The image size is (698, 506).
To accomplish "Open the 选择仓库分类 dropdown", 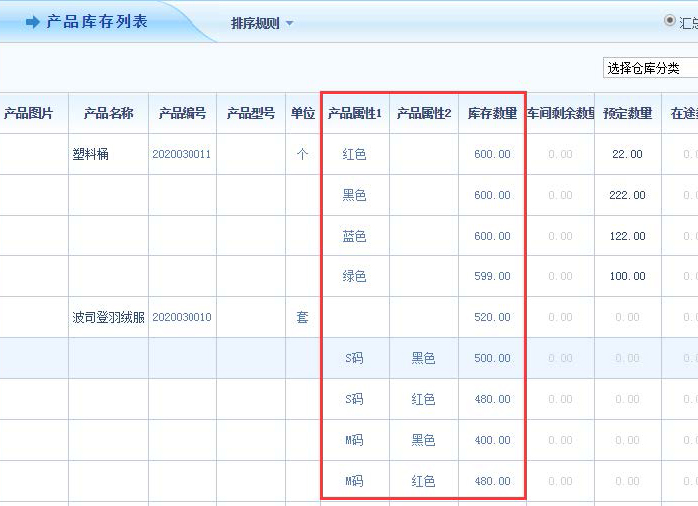I will coord(650,68).
